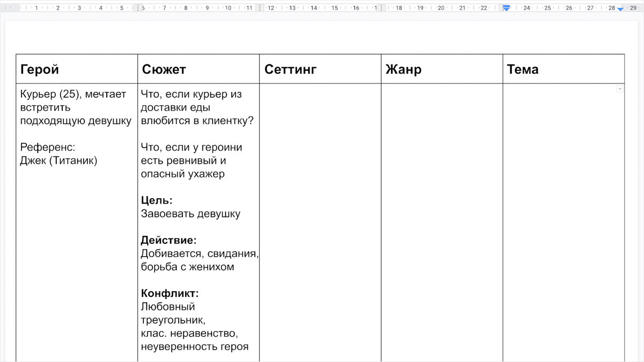Click the "Сеттинг" column header
Screen dimensions: 644x362
(x=290, y=69)
